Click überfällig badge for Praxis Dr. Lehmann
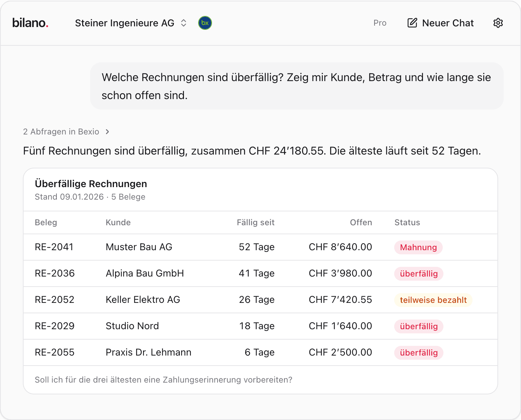Viewport: 521px width, 420px height. 419,353
